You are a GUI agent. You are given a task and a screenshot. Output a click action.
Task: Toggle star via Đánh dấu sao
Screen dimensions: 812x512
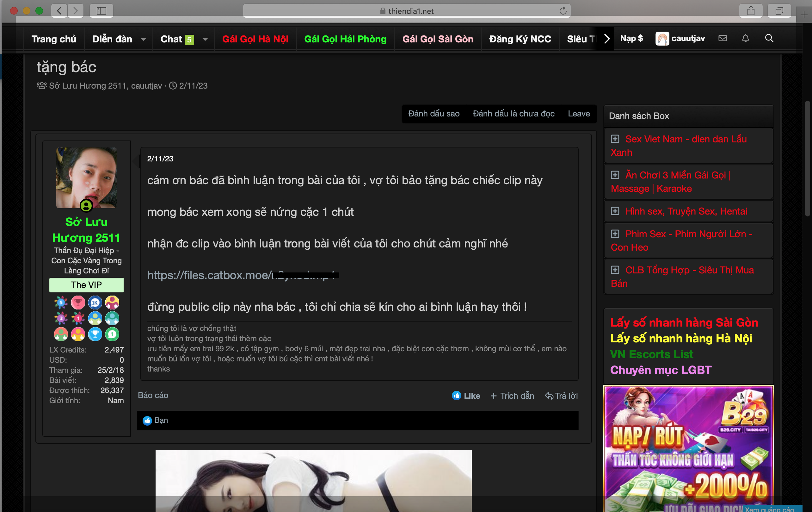pyautogui.click(x=434, y=114)
